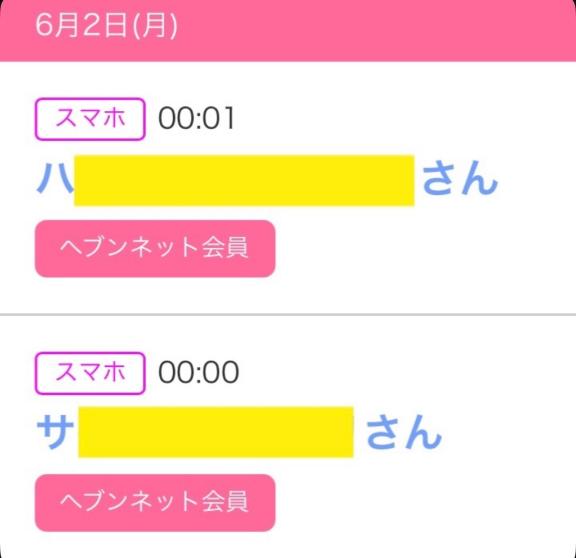Click ヘブンネット会員 button under the 00:01 entry
This screenshot has width=576, height=558.
[x=155, y=249]
